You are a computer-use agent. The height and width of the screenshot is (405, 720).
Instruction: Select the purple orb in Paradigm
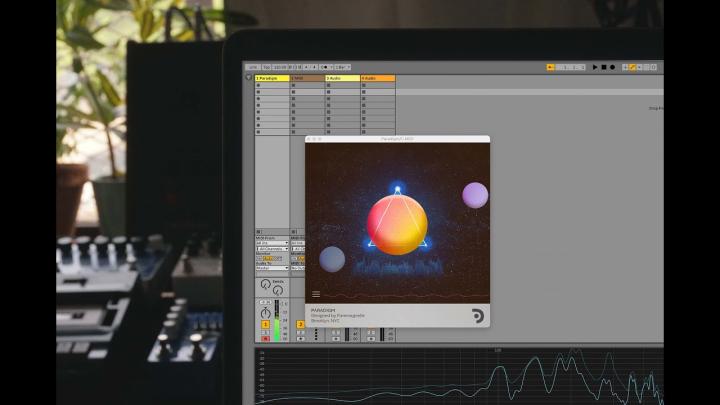click(475, 195)
